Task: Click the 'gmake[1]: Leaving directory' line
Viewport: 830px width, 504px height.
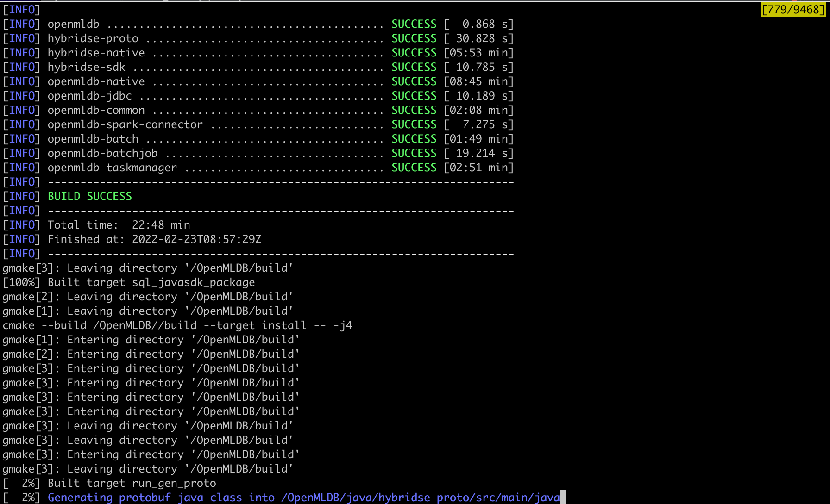Action: [x=148, y=311]
